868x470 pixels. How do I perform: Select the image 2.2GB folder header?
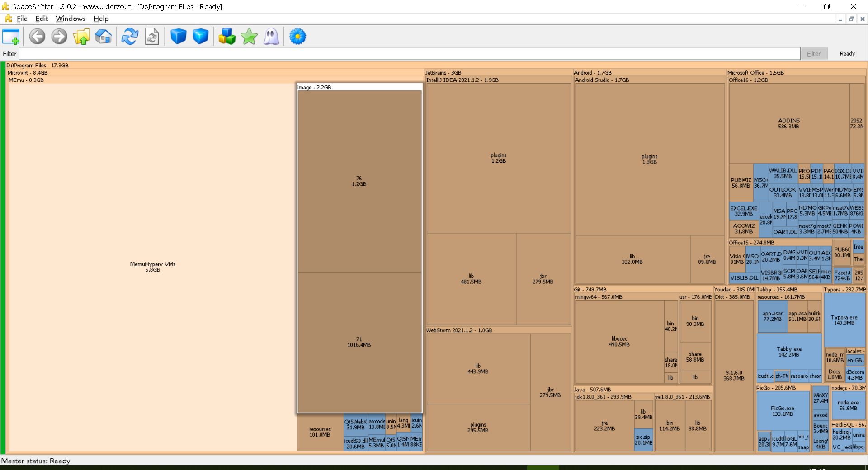click(359, 87)
